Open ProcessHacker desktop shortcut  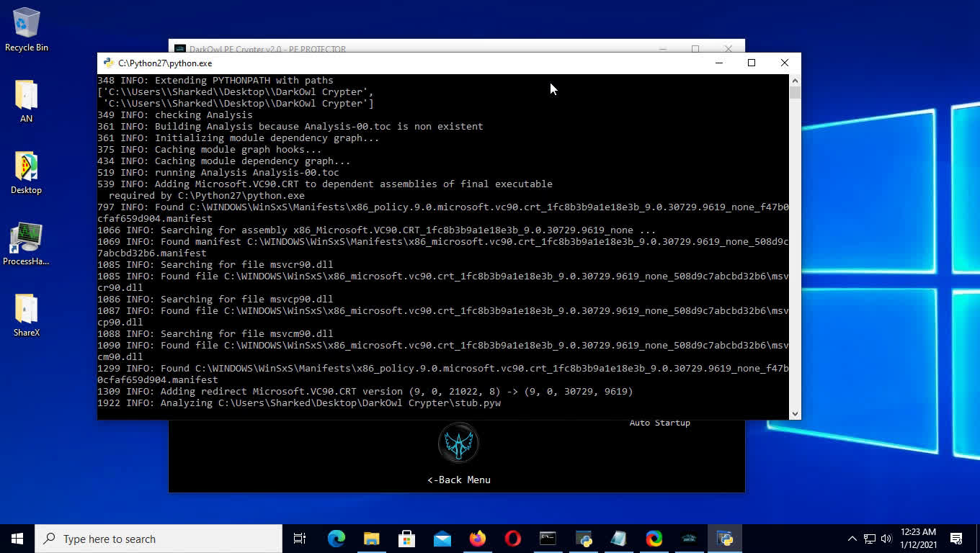[26, 245]
